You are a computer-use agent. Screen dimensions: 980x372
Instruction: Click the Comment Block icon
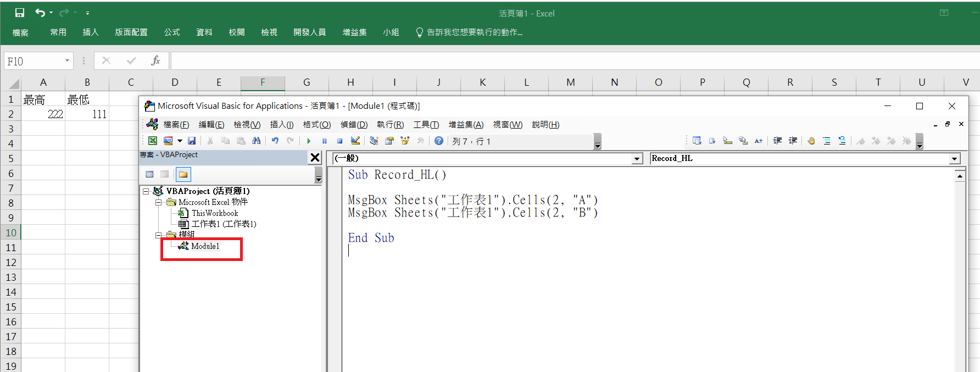point(827,141)
